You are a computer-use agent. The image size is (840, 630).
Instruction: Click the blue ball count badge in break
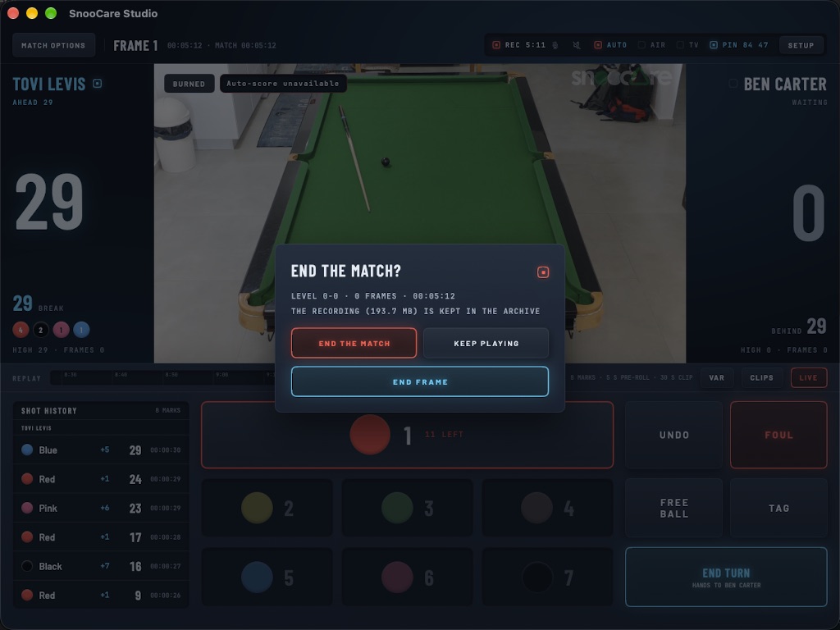81,330
